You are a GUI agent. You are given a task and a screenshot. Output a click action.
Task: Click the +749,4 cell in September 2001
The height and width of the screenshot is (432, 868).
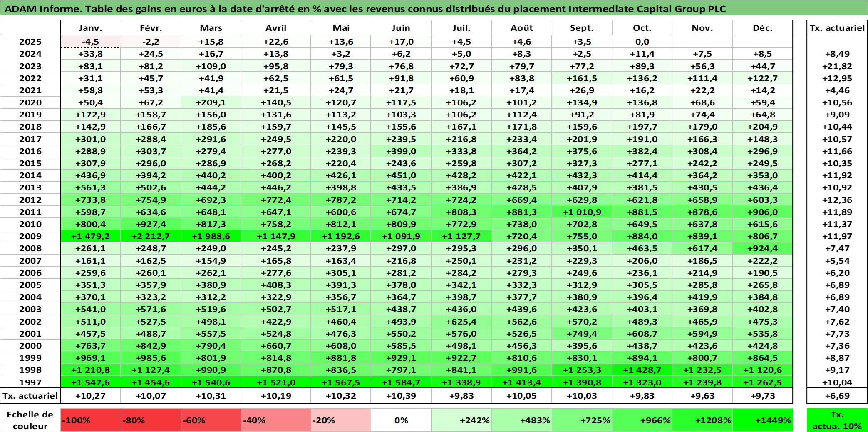(x=582, y=334)
